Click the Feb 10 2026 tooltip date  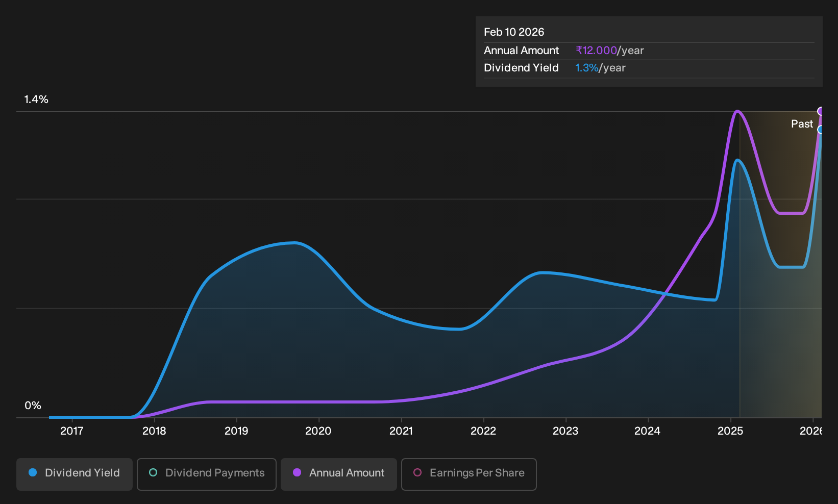(514, 32)
